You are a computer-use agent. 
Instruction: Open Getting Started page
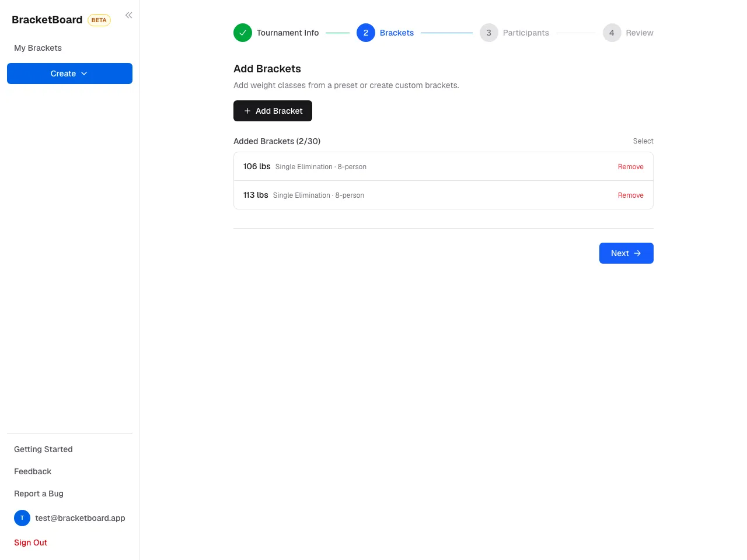(x=43, y=449)
